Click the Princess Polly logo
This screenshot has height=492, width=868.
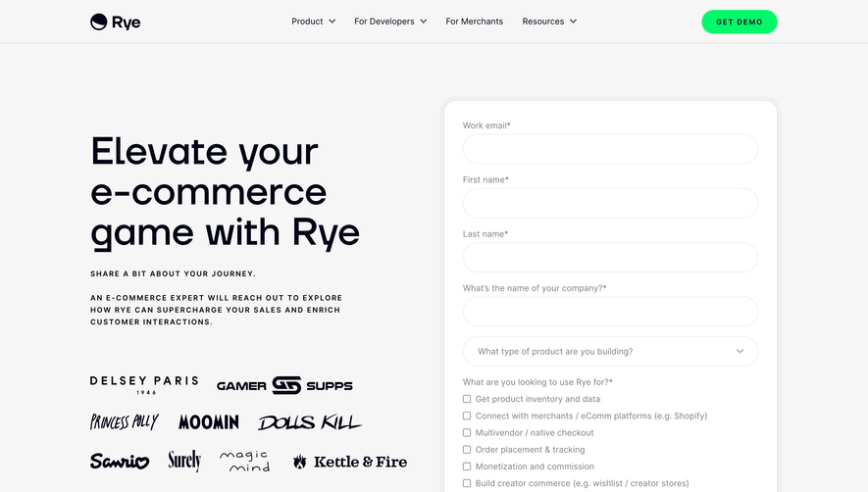pyautogui.click(x=125, y=422)
